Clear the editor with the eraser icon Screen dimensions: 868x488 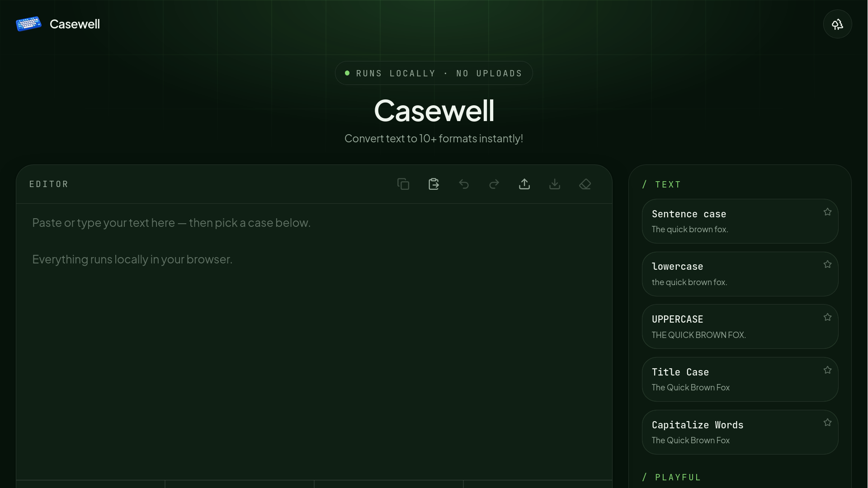(585, 184)
